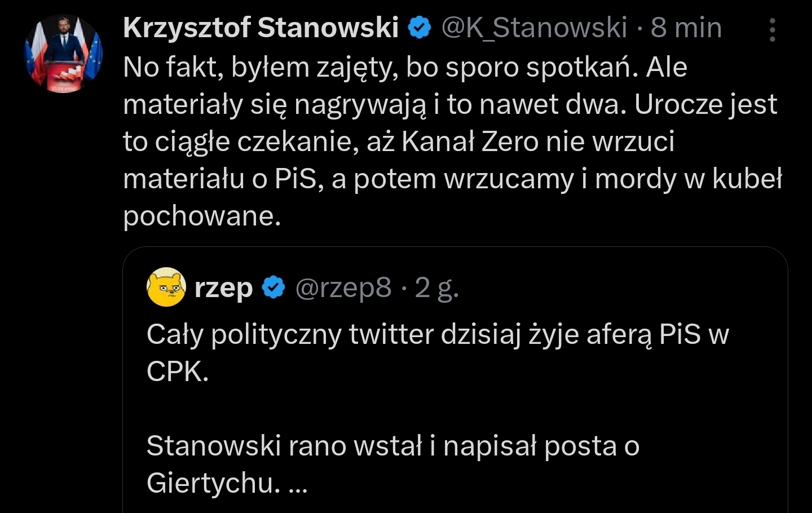Click the quoted line "Cały polityczny twitter dzisiaj"
Image resolution: width=812 pixels, height=513 pixels.
437,334
